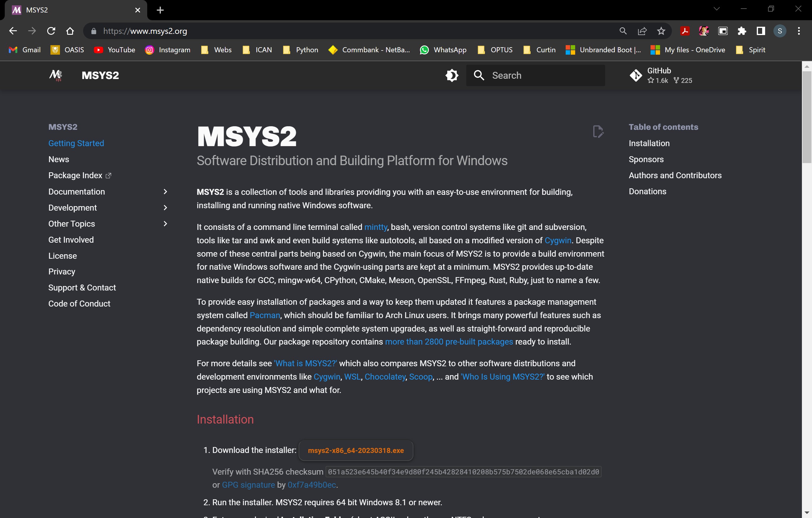The height and width of the screenshot is (518, 812).
Task: Open the GitHub repository link icon
Action: pos(636,75)
